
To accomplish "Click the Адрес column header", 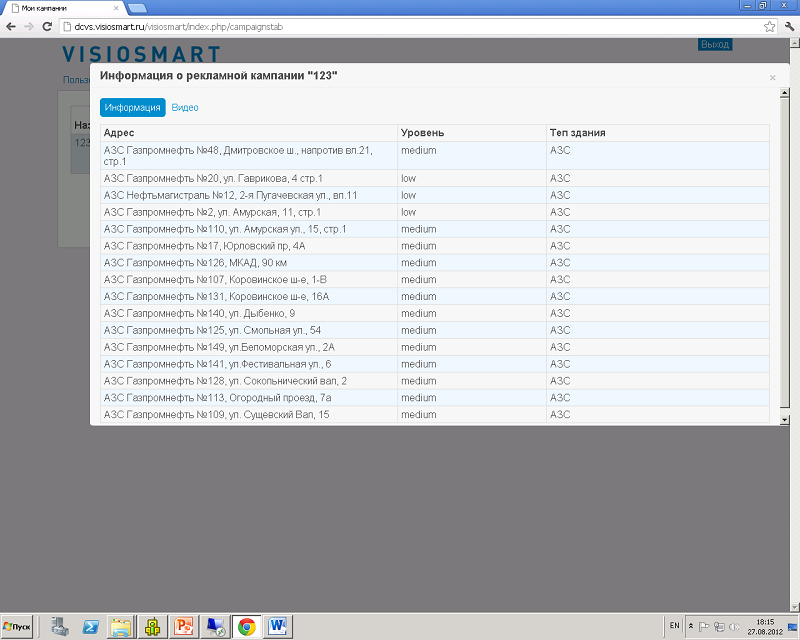I will [x=249, y=133].
